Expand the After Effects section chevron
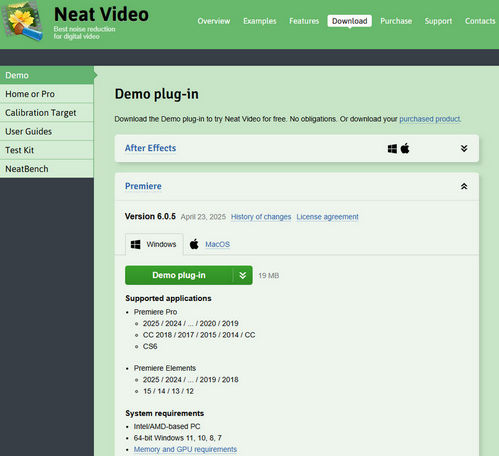The image size is (499, 456). click(464, 148)
